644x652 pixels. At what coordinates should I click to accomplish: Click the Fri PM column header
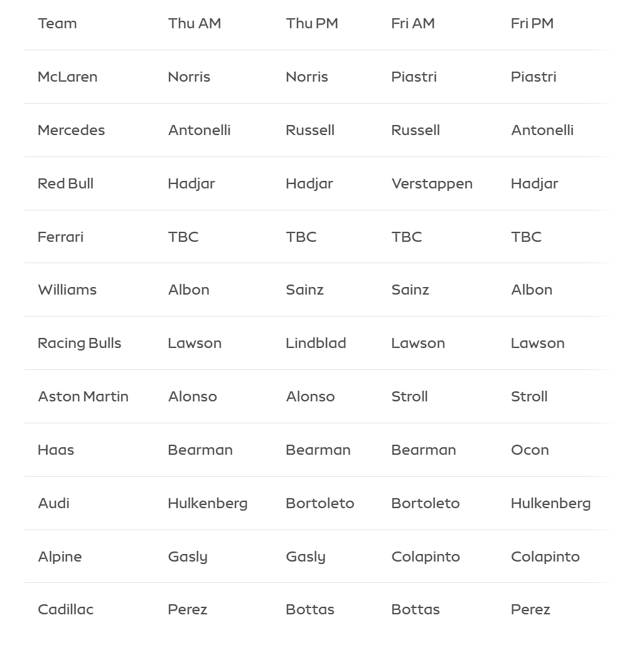click(532, 23)
